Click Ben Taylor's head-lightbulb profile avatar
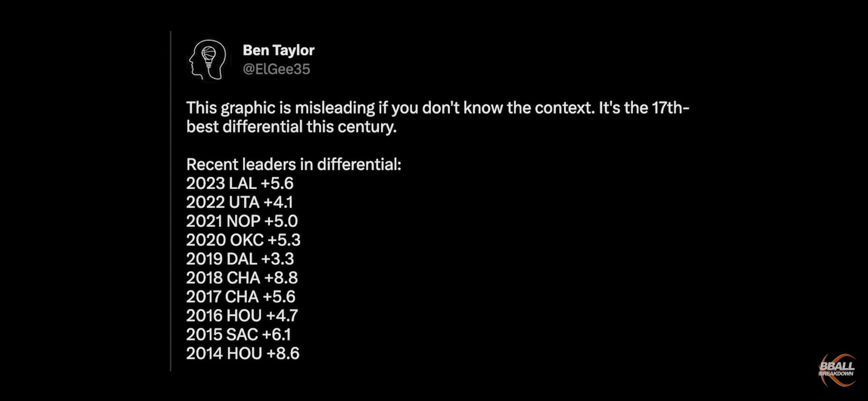This screenshot has width=868, height=401. (208, 60)
